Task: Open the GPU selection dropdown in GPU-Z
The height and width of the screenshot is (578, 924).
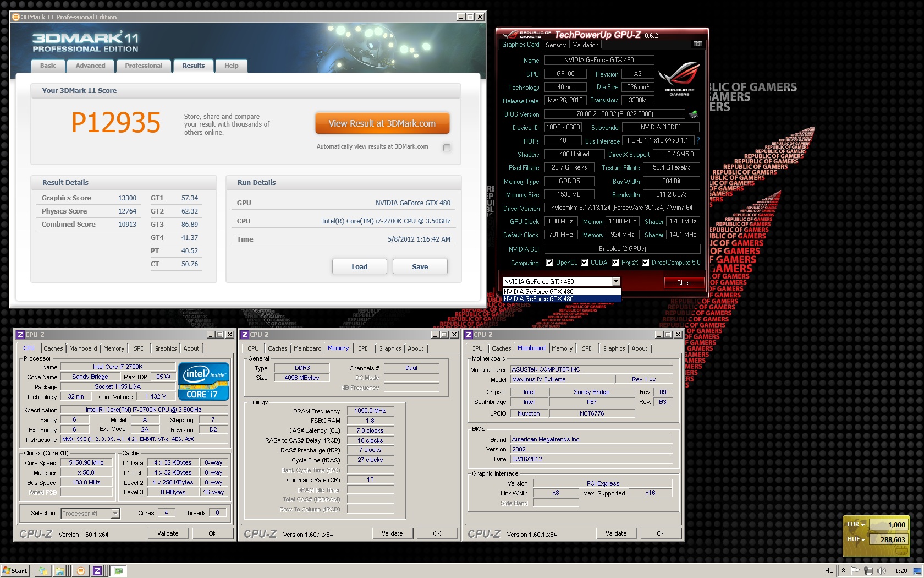Action: (616, 281)
